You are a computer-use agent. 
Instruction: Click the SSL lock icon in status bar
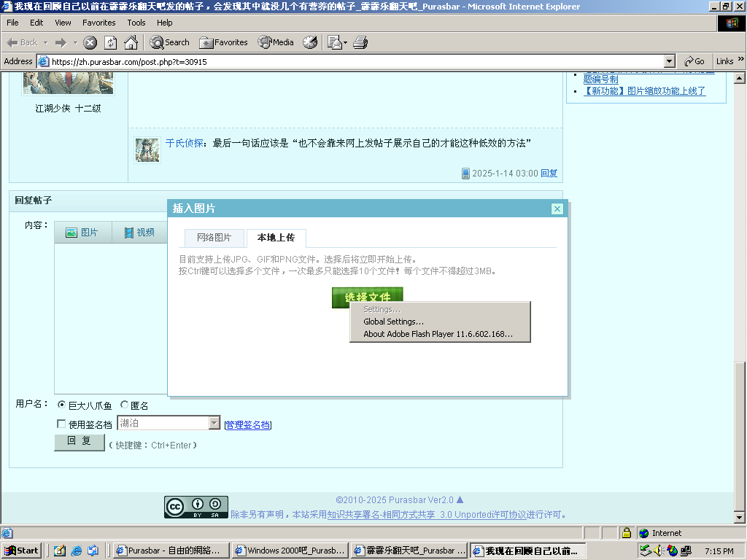tap(626, 533)
